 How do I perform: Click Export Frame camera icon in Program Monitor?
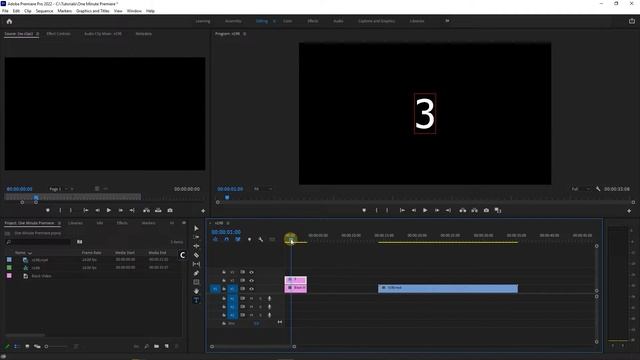486,210
